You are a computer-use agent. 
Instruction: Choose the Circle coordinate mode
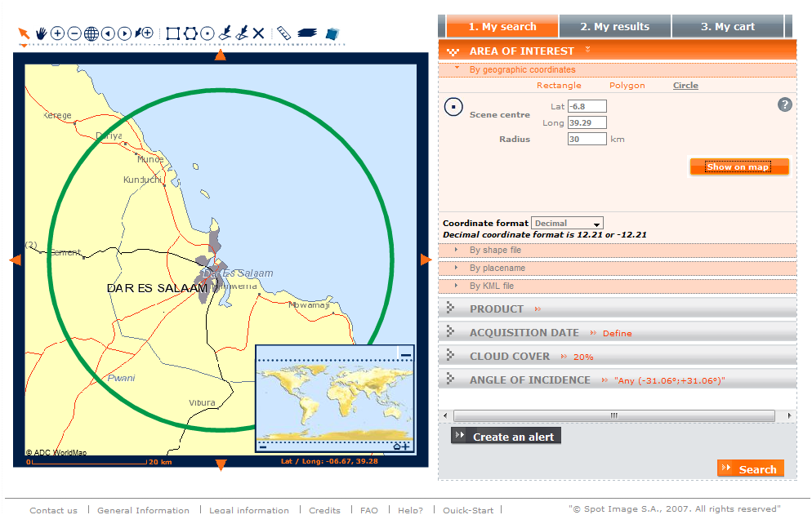point(685,86)
